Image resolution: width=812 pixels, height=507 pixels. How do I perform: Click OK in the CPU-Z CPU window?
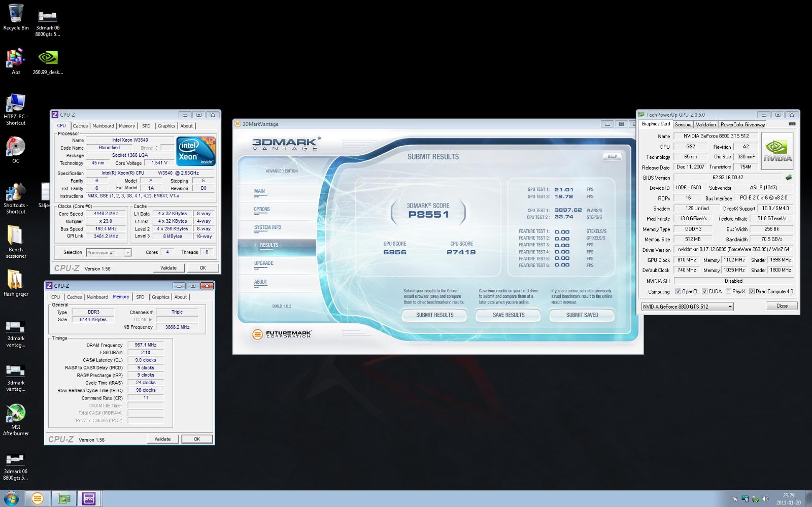(202, 268)
